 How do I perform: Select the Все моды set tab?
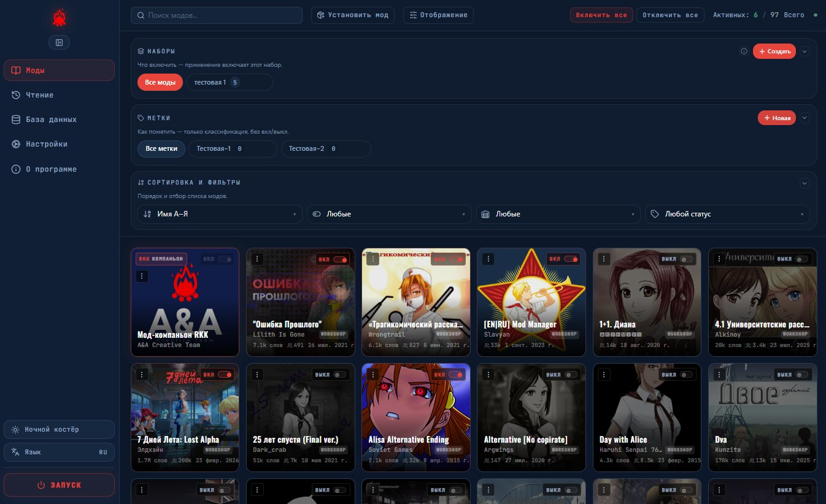tap(160, 82)
